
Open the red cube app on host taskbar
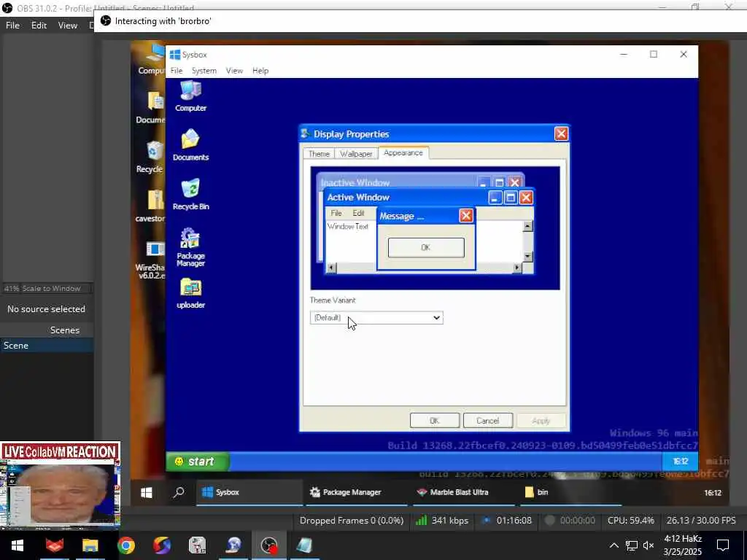tap(54, 545)
